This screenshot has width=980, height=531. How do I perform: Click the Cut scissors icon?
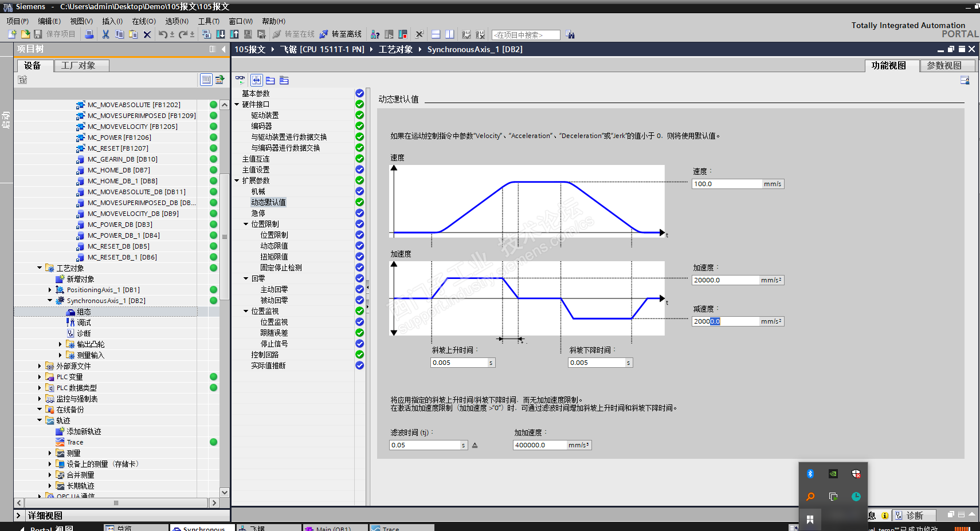[x=105, y=34]
